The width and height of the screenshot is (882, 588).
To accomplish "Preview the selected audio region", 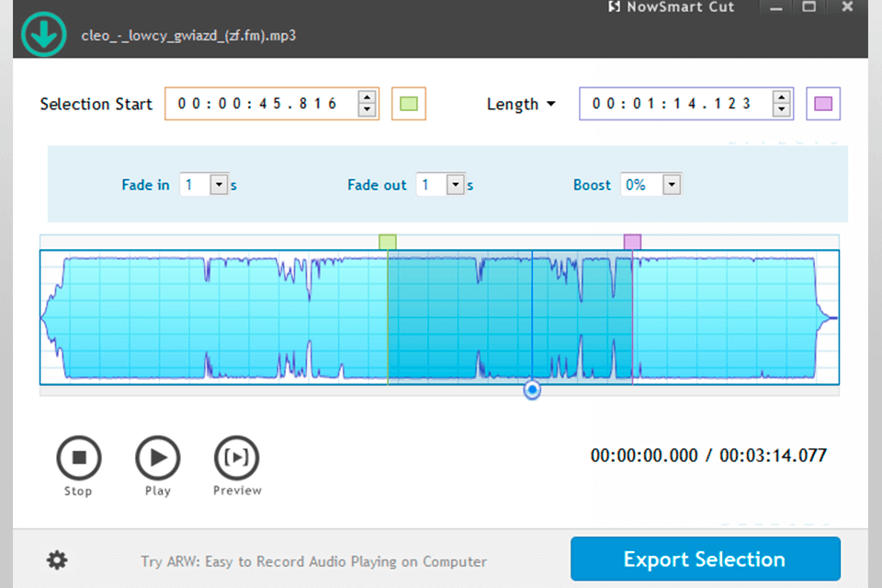I will coord(237,458).
